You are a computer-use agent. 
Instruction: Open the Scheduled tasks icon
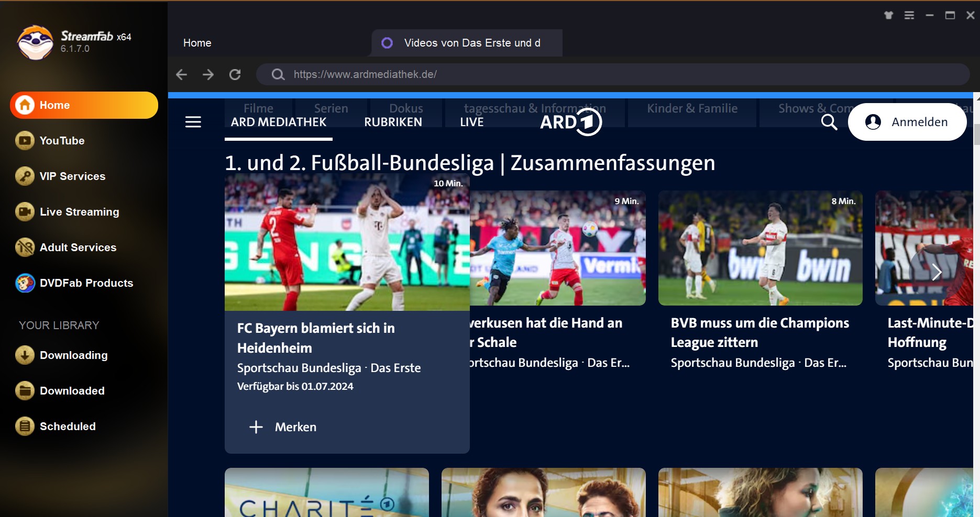coord(25,426)
